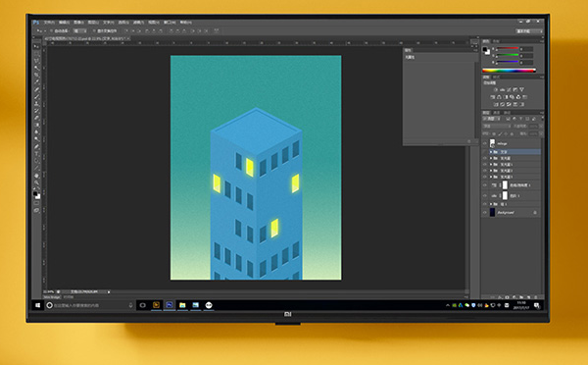Open the layer filter kind dropdown
Image resolution: width=588 pixels, height=365 pixels.
coord(492,119)
